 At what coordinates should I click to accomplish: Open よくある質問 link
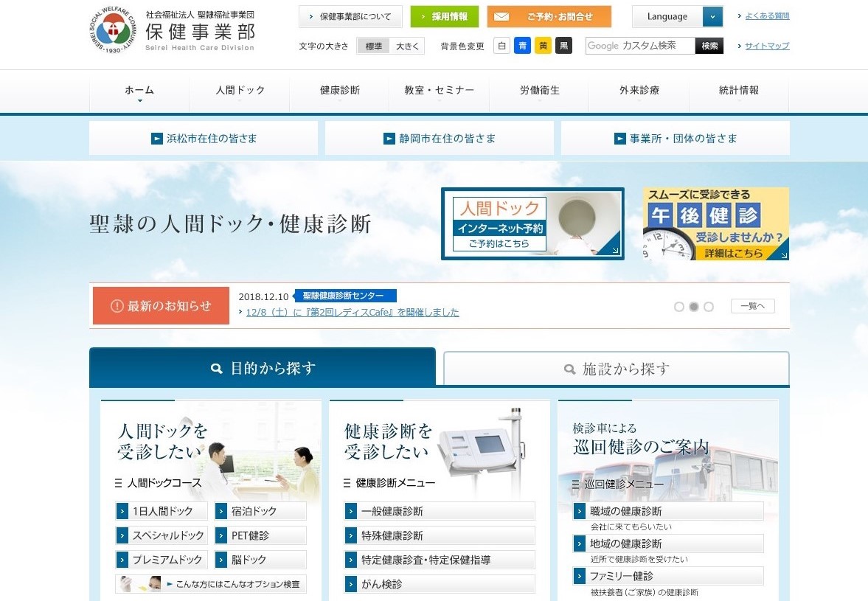tap(767, 16)
